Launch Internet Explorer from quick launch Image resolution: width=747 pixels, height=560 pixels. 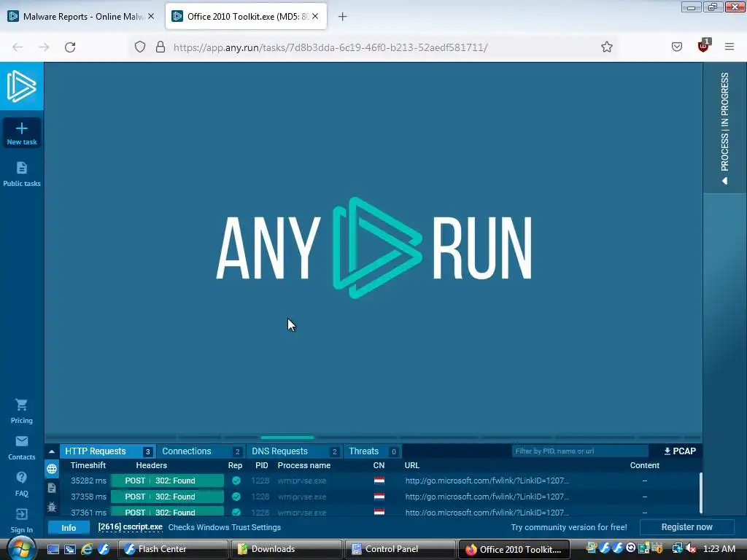click(87, 549)
